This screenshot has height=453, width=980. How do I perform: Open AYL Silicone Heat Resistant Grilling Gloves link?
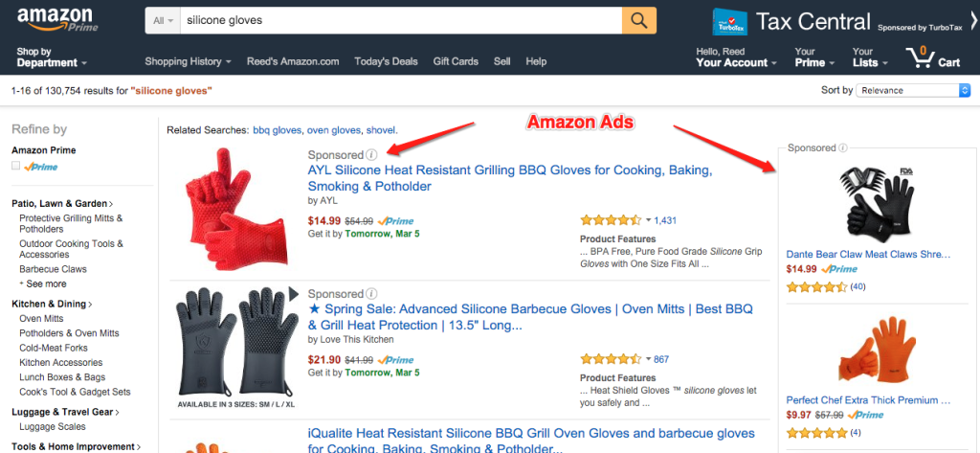coord(510,178)
